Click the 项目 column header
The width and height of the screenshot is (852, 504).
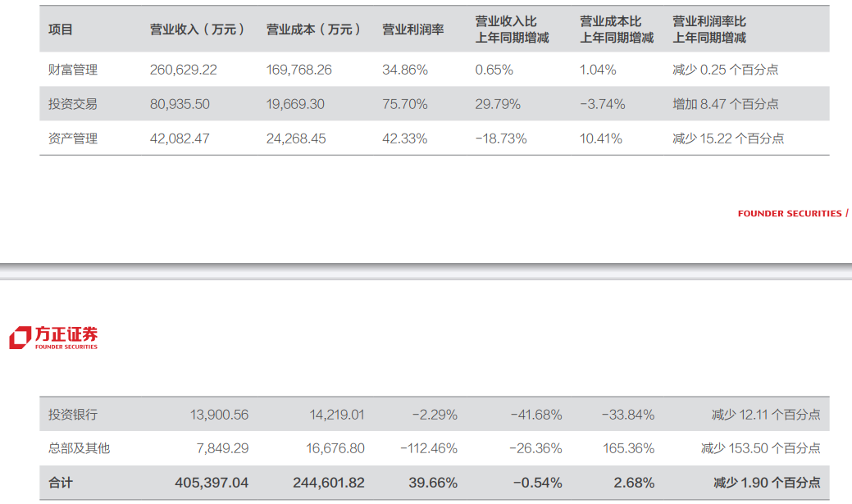(x=61, y=30)
